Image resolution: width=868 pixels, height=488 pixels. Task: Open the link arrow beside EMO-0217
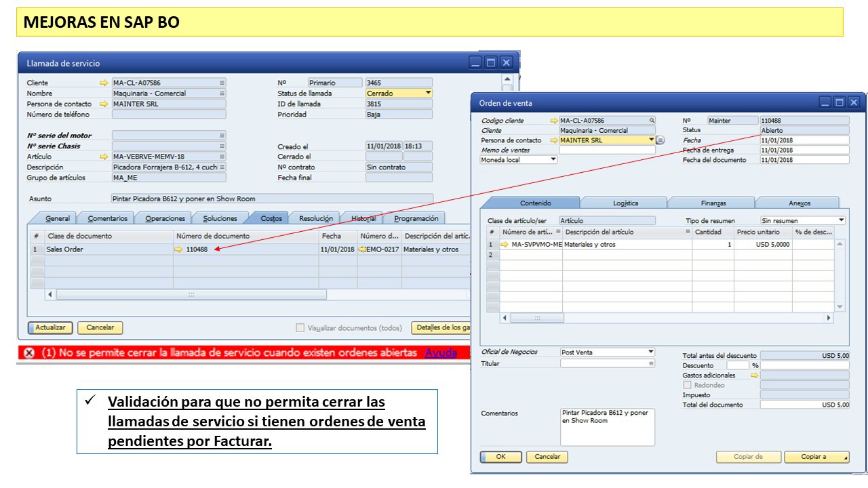coord(362,249)
